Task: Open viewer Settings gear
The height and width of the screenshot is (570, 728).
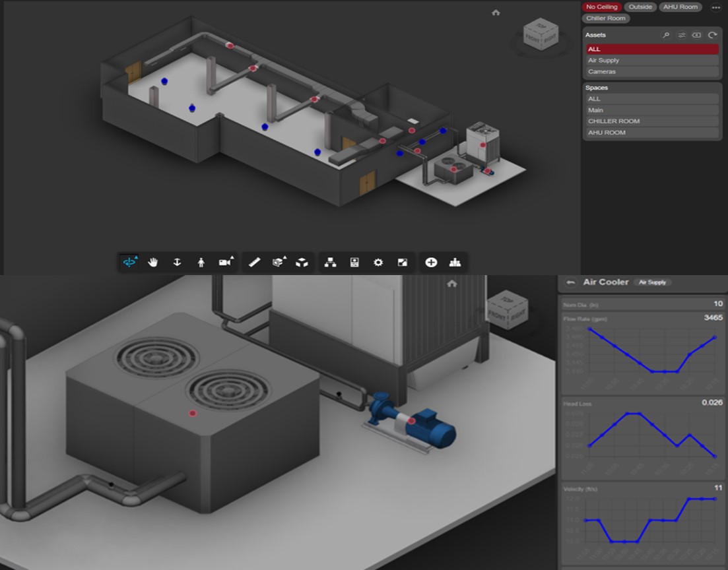Action: (378, 263)
